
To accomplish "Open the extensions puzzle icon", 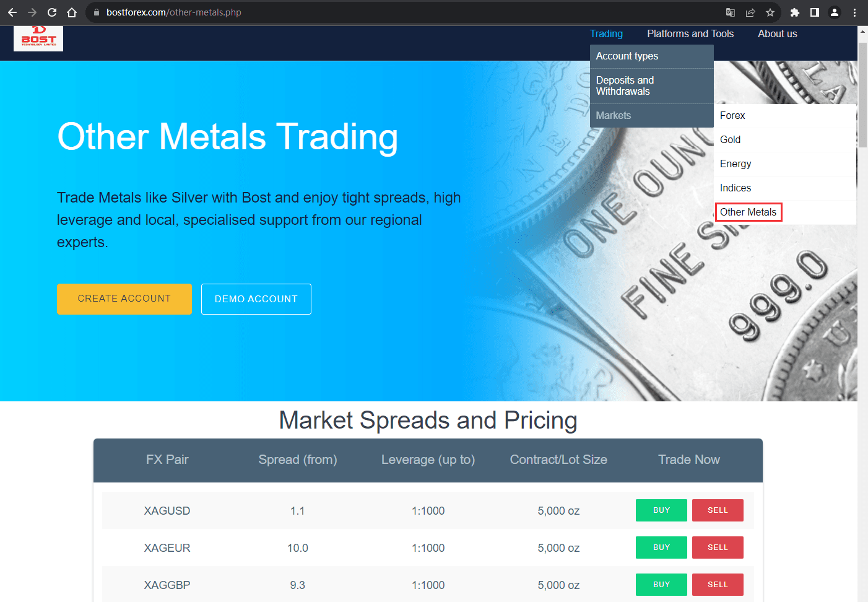I will tap(795, 12).
